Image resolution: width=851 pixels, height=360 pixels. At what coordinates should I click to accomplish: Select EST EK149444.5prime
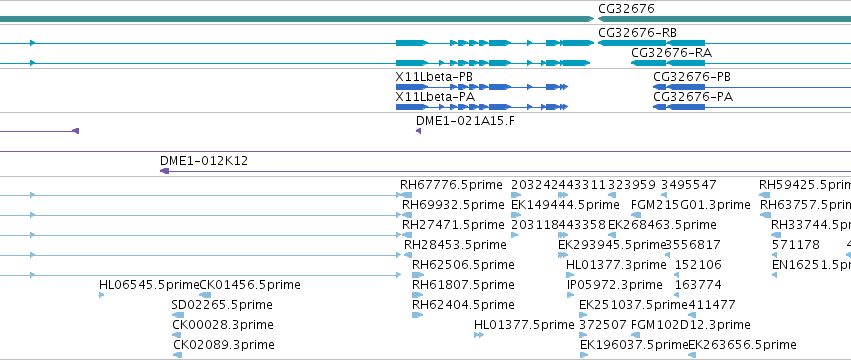tap(565, 205)
